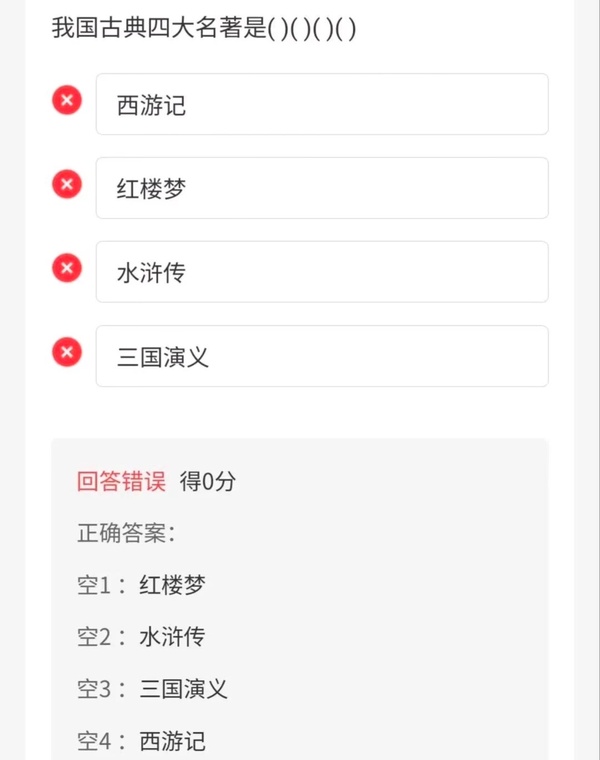Select correct answer line 空2：水浒传
600x760 pixels.
(142, 637)
